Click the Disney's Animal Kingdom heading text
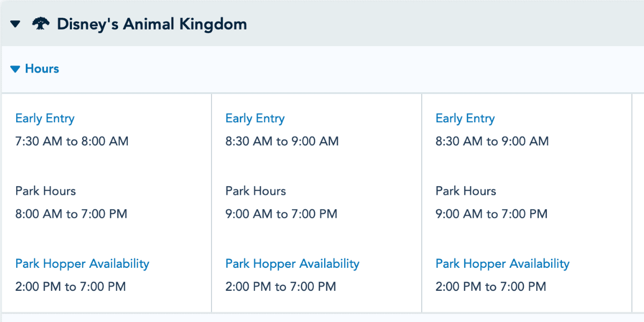The image size is (644, 322). pos(152,24)
